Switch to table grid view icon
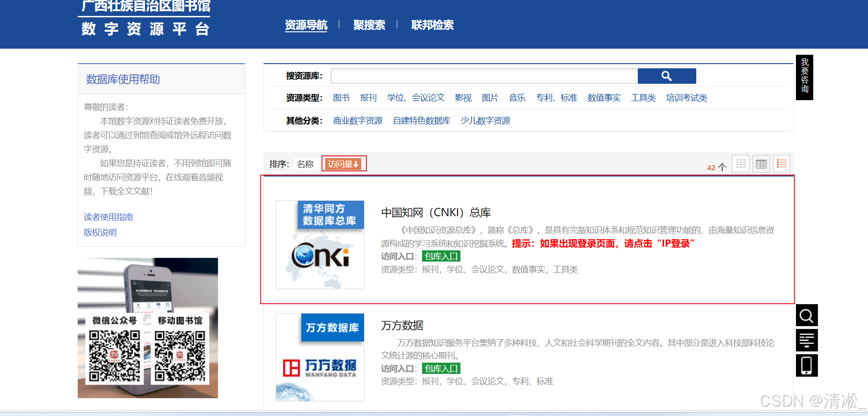Image resolution: width=868 pixels, height=416 pixels. coord(761,164)
